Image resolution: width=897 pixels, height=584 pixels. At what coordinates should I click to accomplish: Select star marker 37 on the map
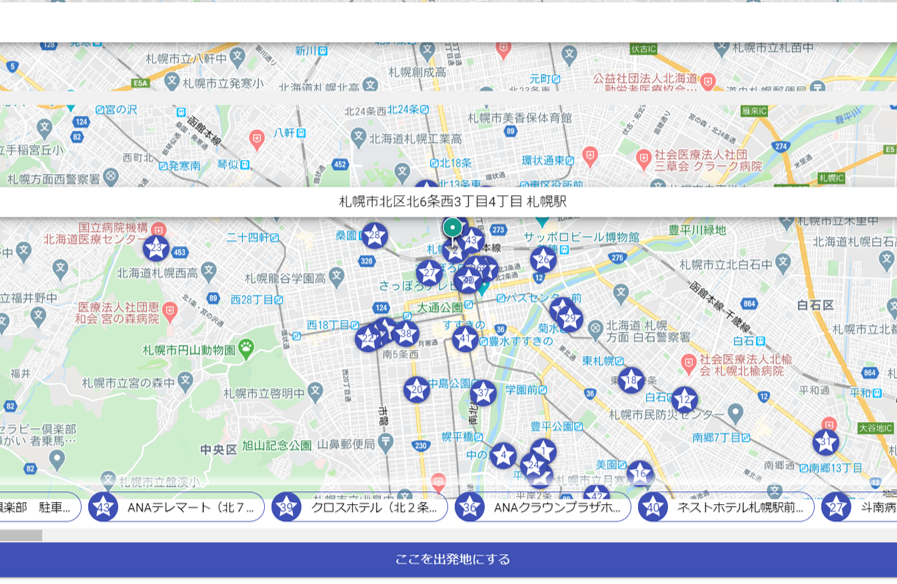coord(483,393)
